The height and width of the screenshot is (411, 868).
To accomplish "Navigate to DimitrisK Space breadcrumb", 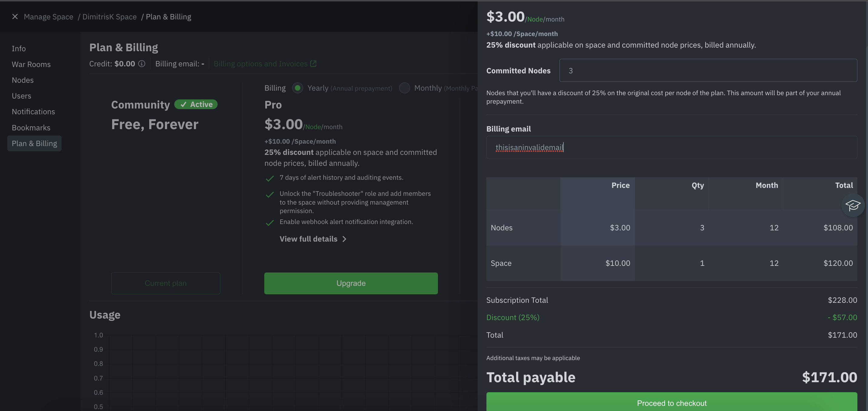I will point(109,16).
